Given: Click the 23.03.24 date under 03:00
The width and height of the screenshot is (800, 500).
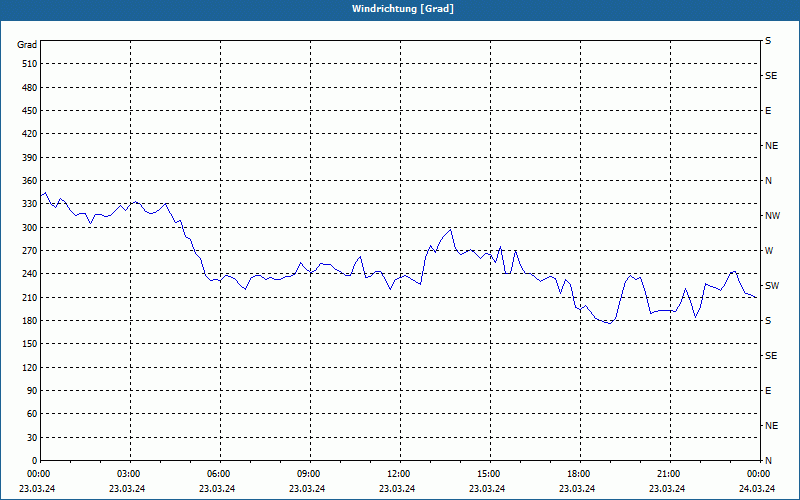Looking at the screenshot, I should [127, 489].
